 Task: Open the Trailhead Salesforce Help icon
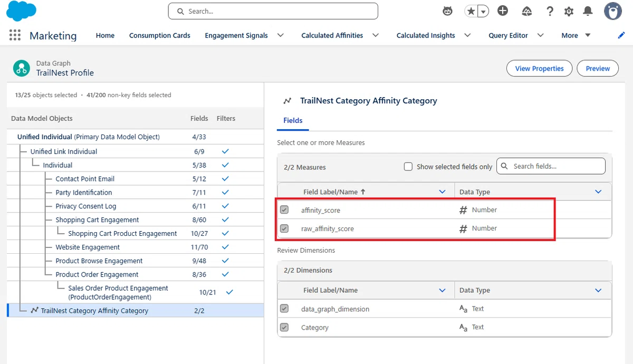click(x=527, y=11)
